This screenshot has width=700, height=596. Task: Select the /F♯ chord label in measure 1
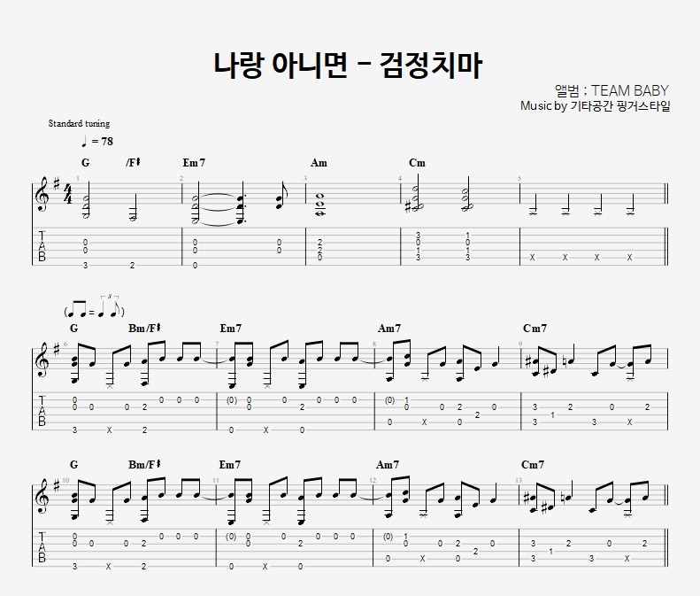tap(133, 163)
